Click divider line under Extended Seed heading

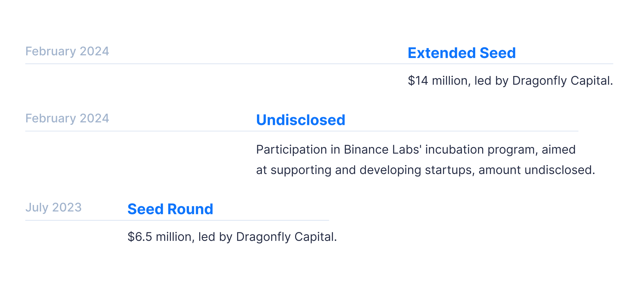coord(319,64)
